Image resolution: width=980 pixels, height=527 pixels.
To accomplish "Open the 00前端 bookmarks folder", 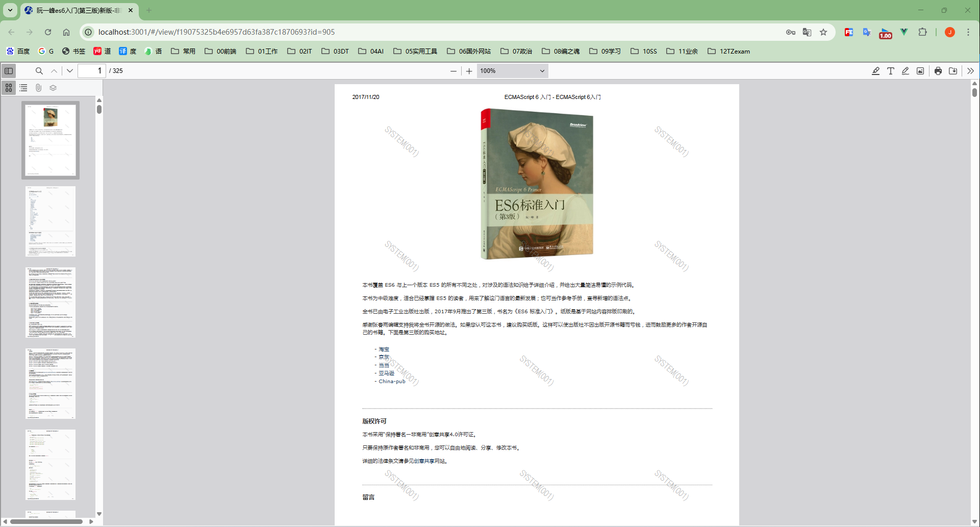I will click(x=220, y=51).
